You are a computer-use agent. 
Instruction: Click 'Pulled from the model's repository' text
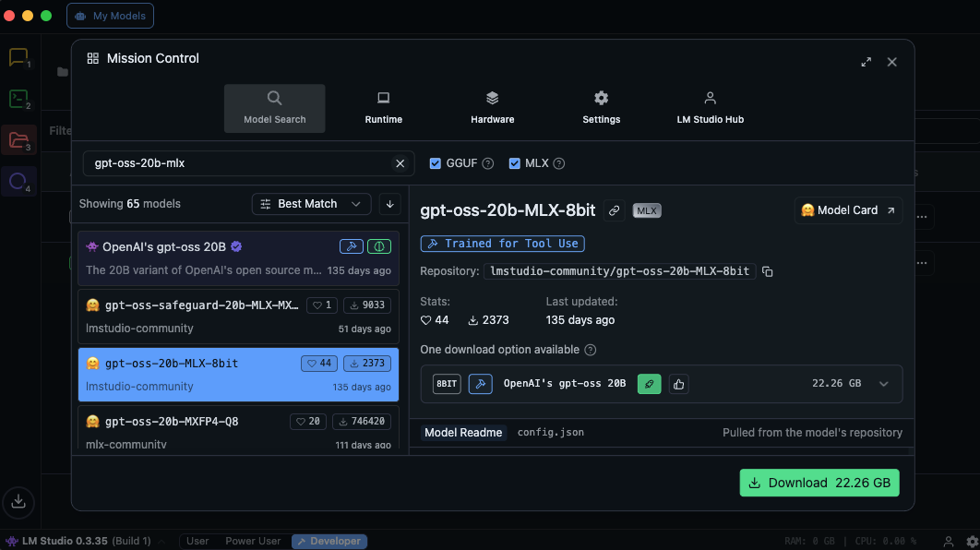coord(812,433)
